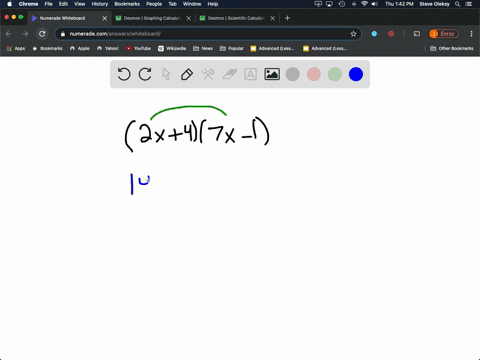This screenshot has height=360, width=480.
Task: Open the YouTube bookmark
Action: coord(138,48)
